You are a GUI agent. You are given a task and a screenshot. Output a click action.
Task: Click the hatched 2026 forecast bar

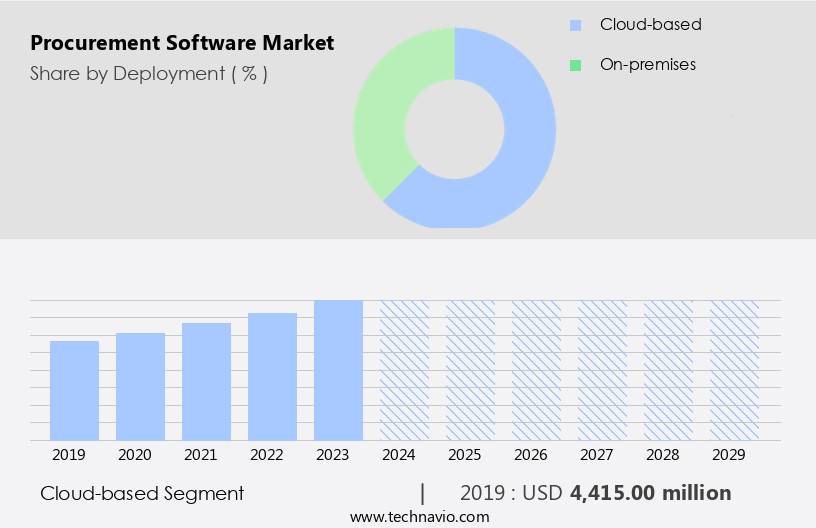pyautogui.click(x=536, y=370)
